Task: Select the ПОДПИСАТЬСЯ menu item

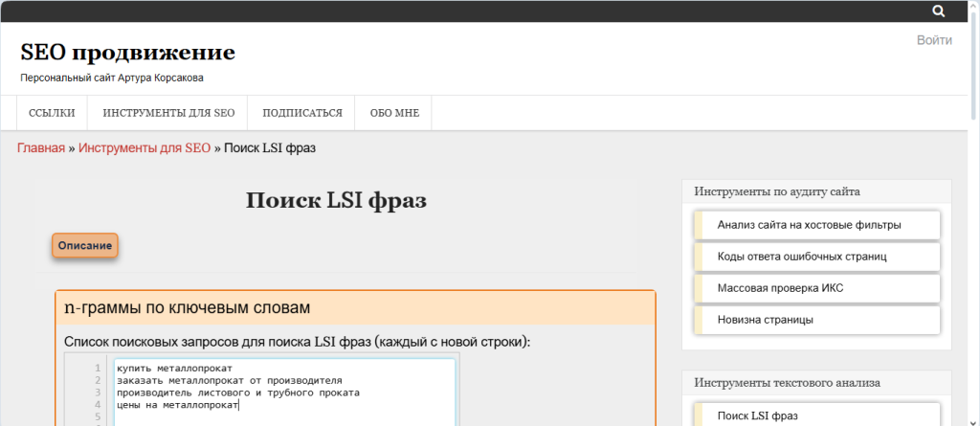Action: click(x=301, y=113)
